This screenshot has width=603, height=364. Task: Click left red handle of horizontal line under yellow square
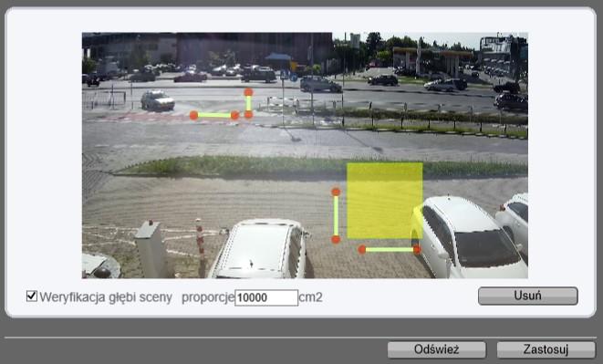point(361,250)
